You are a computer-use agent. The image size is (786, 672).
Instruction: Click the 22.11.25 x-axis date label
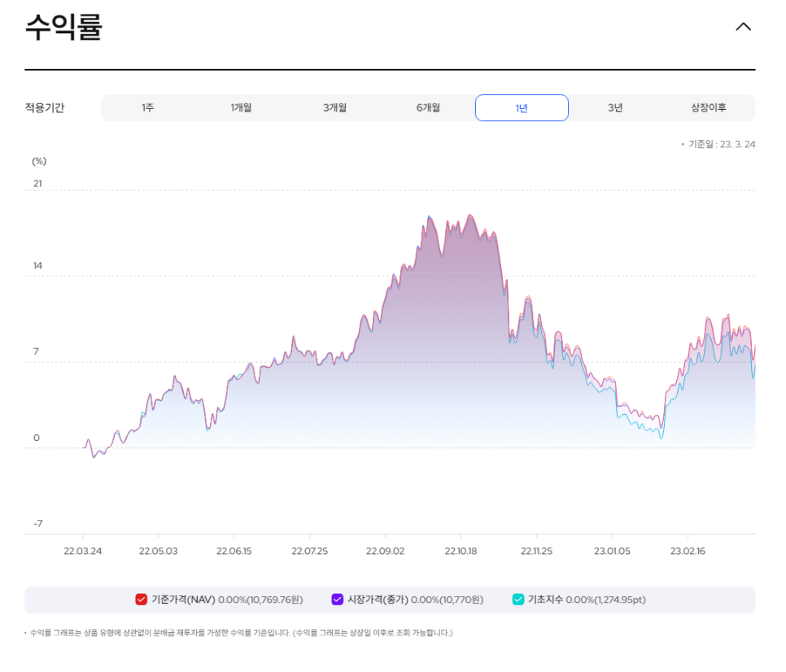tap(536, 552)
